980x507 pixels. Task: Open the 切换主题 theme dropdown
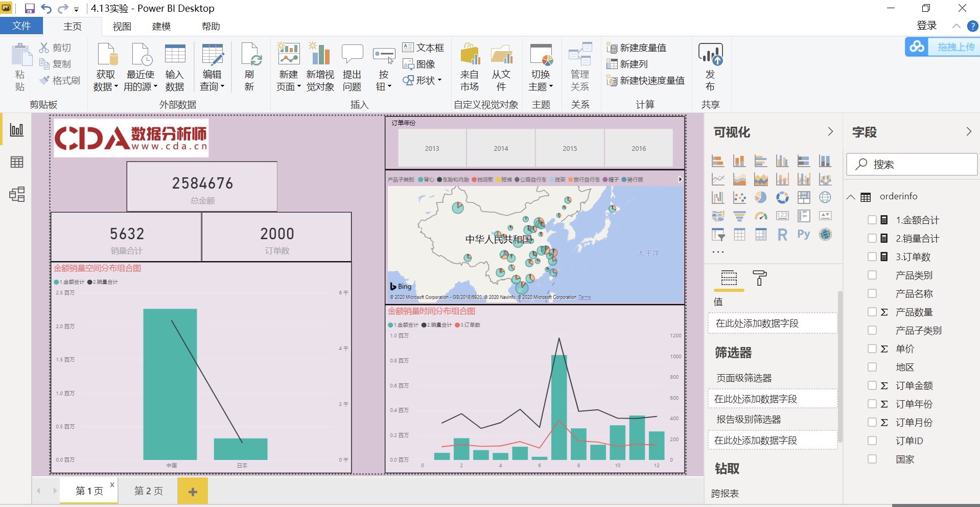click(x=541, y=81)
